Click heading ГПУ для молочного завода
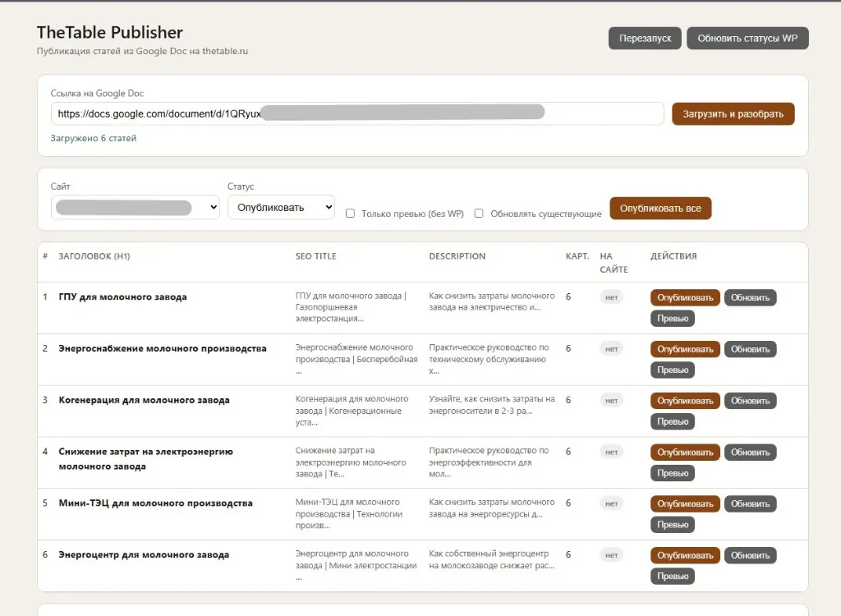The width and height of the screenshot is (841, 616). coord(123,297)
